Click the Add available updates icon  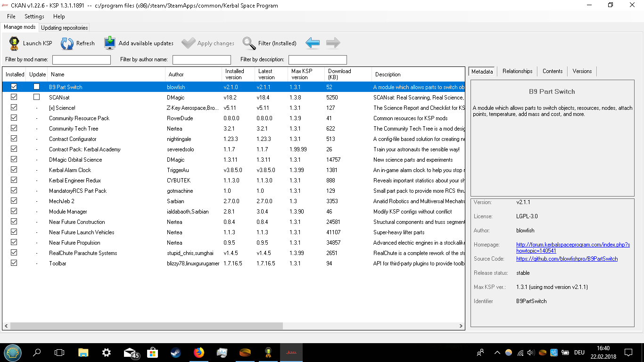coord(110,43)
